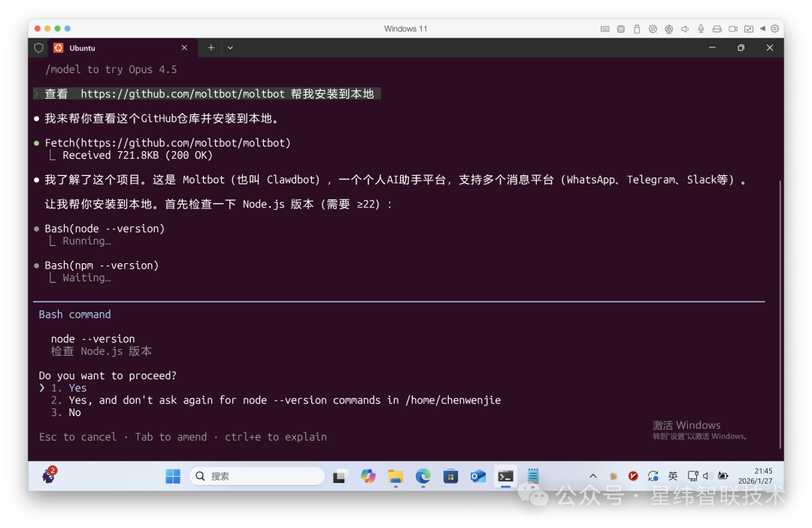Open Microsoft Edge from the taskbar

point(423,476)
